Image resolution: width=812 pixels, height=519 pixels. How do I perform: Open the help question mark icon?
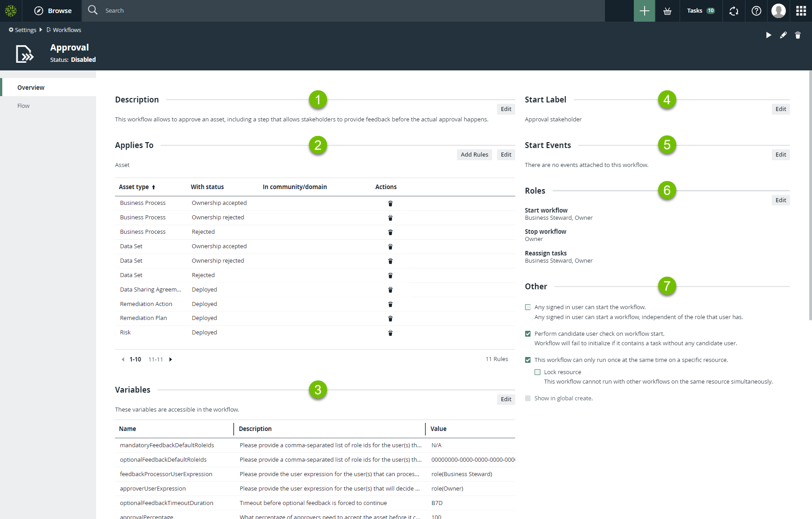(x=757, y=11)
